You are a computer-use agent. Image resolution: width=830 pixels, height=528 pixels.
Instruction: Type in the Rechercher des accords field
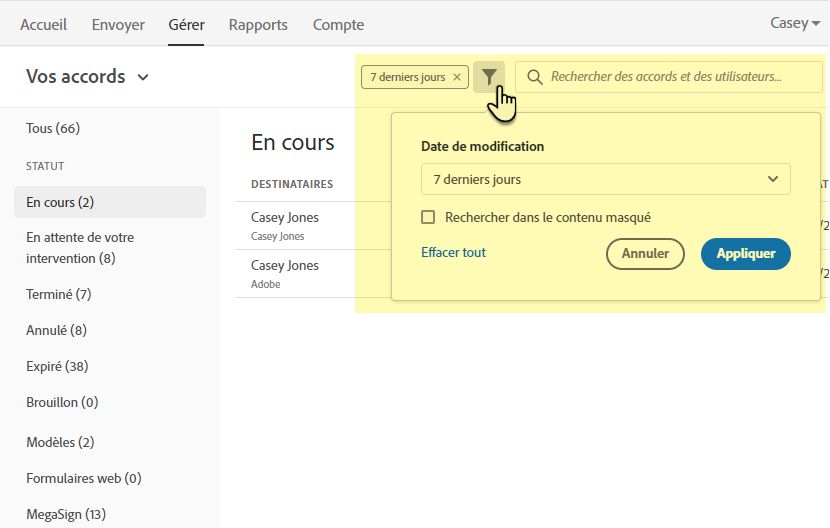coord(669,77)
